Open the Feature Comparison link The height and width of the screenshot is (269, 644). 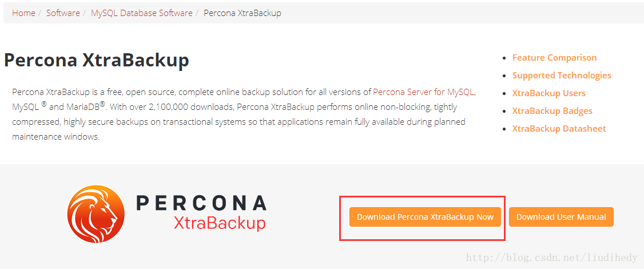pos(554,58)
